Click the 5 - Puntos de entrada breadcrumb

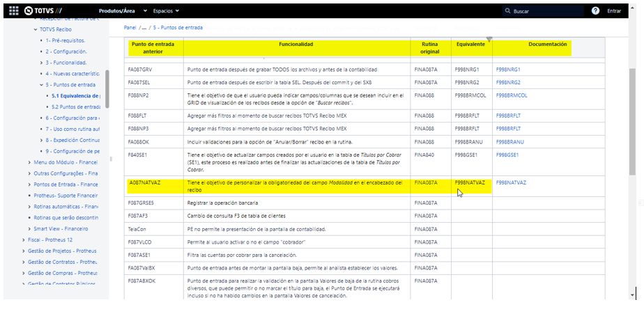[178, 28]
